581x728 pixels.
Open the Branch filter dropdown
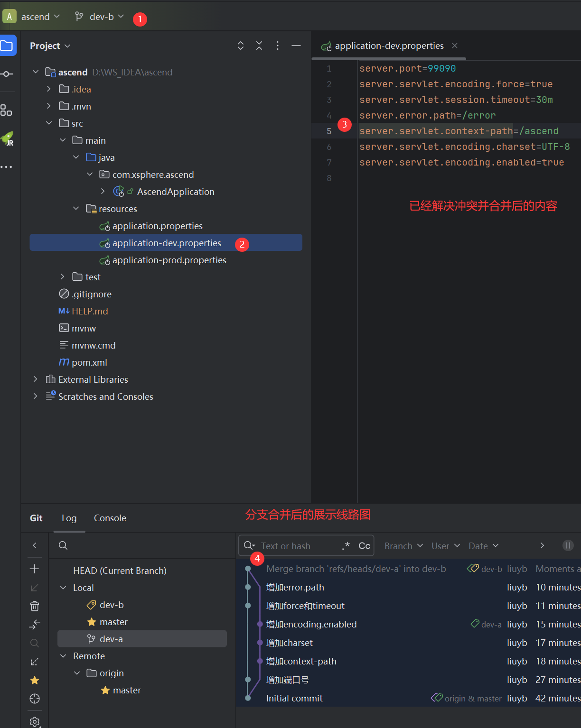click(x=403, y=546)
